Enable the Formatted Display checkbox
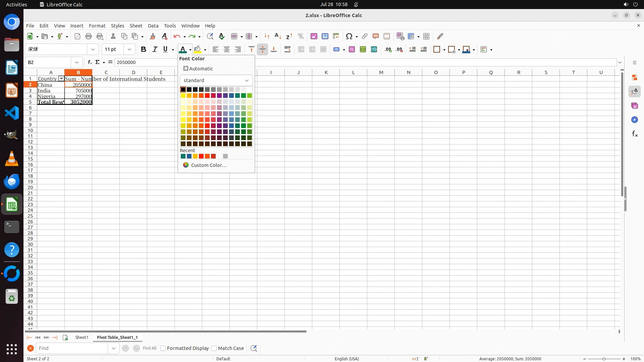This screenshot has width=644, height=362. click(x=163, y=348)
